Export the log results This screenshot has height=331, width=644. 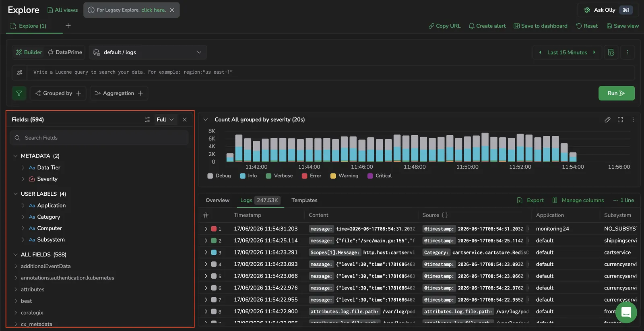click(x=530, y=200)
